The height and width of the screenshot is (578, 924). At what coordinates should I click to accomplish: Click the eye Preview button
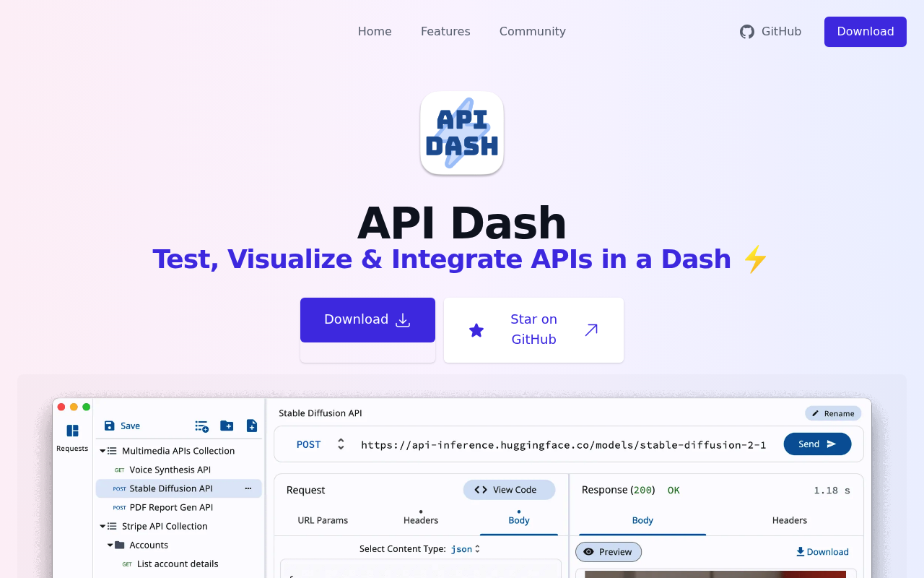[609, 552]
